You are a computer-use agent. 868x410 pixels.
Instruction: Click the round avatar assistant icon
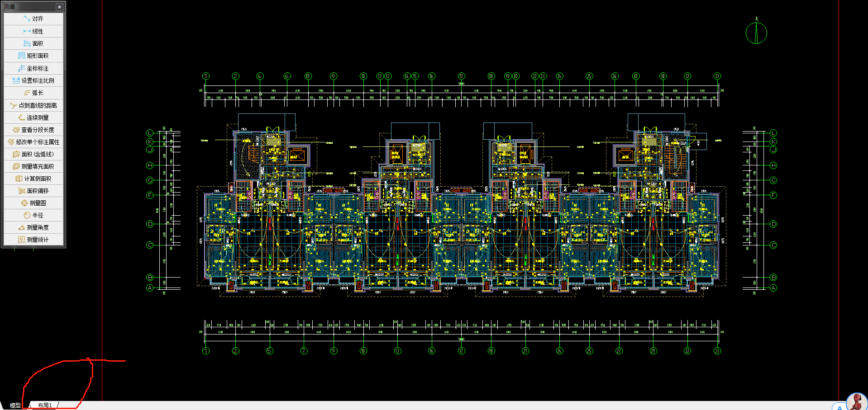[x=856, y=401]
